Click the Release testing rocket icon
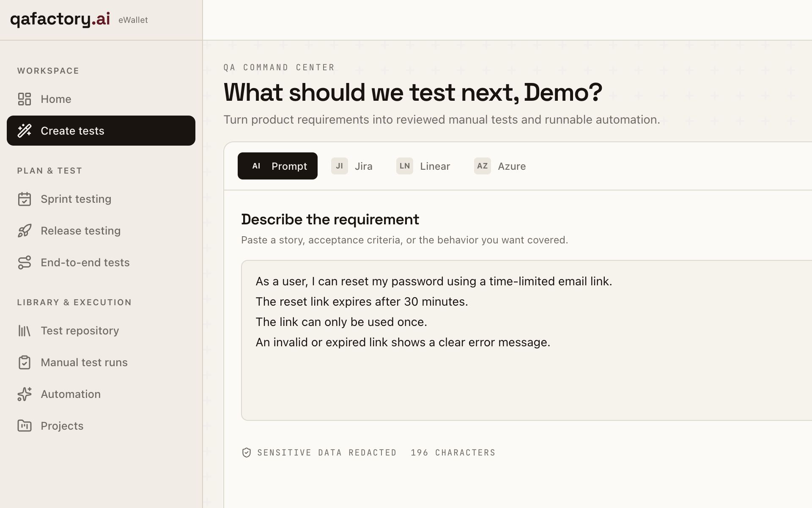The image size is (812, 508). point(25,231)
